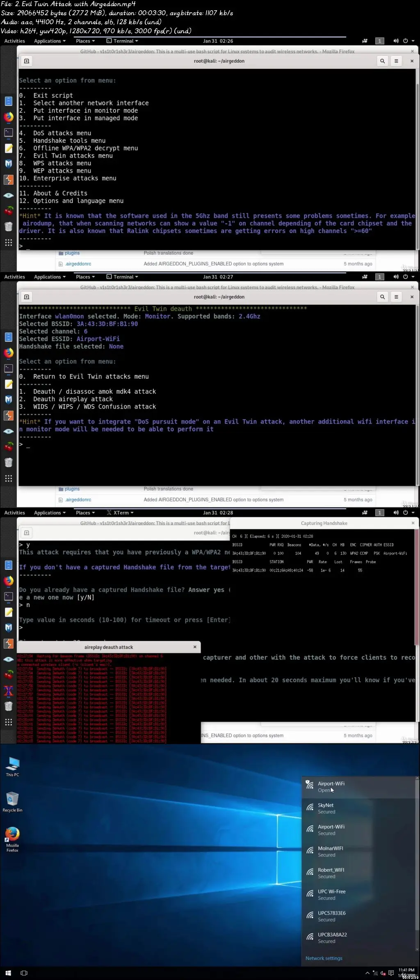Click search icon in the 02:27 terminal header

tap(382, 297)
